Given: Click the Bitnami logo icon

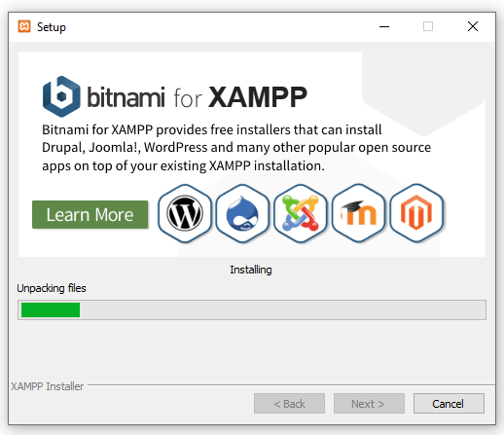Looking at the screenshot, I should pos(61,96).
